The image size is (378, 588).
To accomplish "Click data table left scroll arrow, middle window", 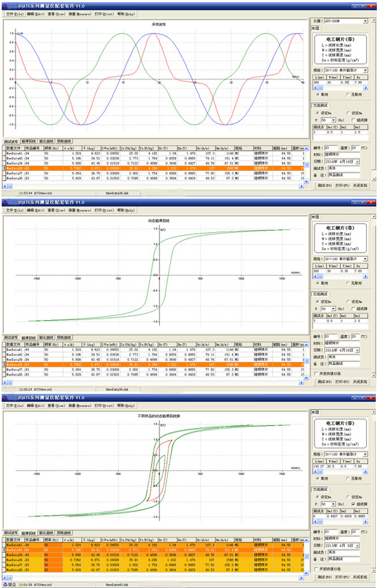I will tap(5, 382).
